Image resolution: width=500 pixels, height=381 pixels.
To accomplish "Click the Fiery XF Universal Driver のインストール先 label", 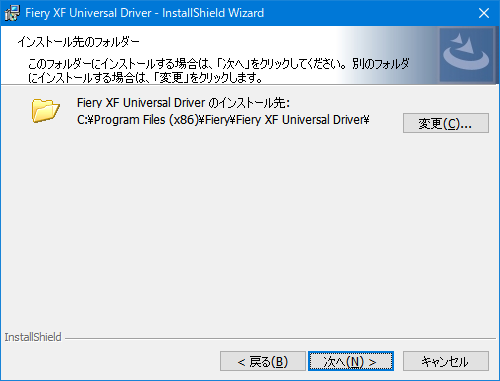I will pos(183,103).
